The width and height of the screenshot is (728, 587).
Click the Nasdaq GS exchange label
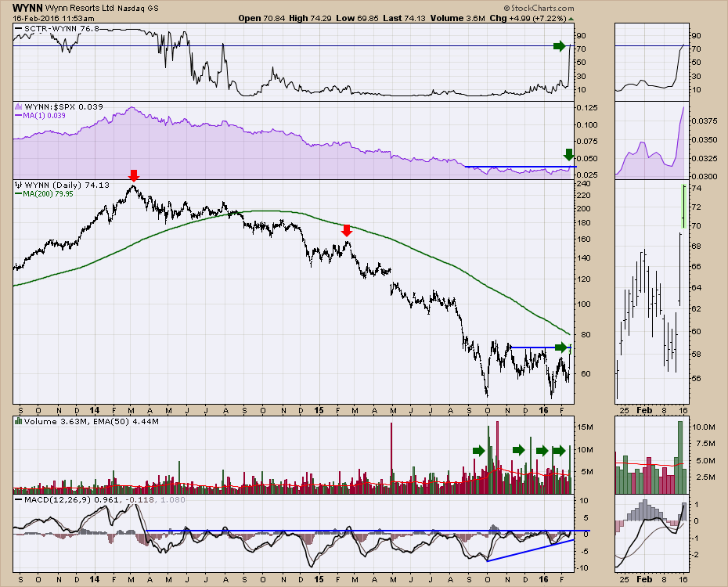(138, 9)
